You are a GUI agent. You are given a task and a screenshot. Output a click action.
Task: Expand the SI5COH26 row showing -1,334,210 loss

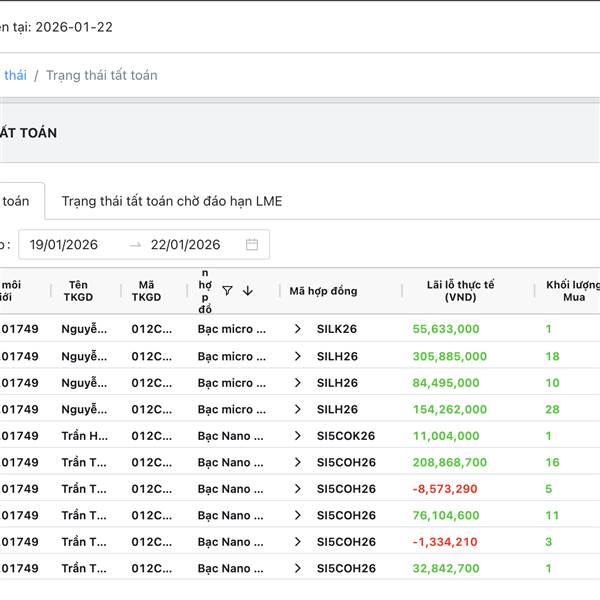coord(297,542)
